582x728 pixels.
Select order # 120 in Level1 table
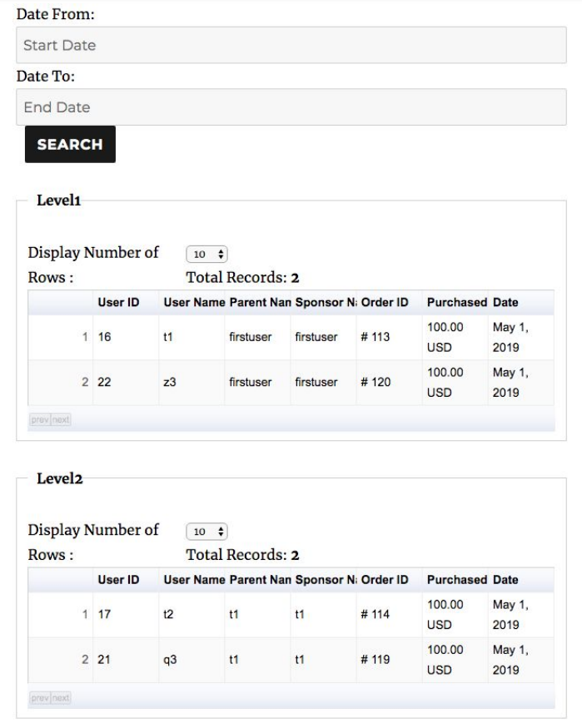click(x=376, y=382)
